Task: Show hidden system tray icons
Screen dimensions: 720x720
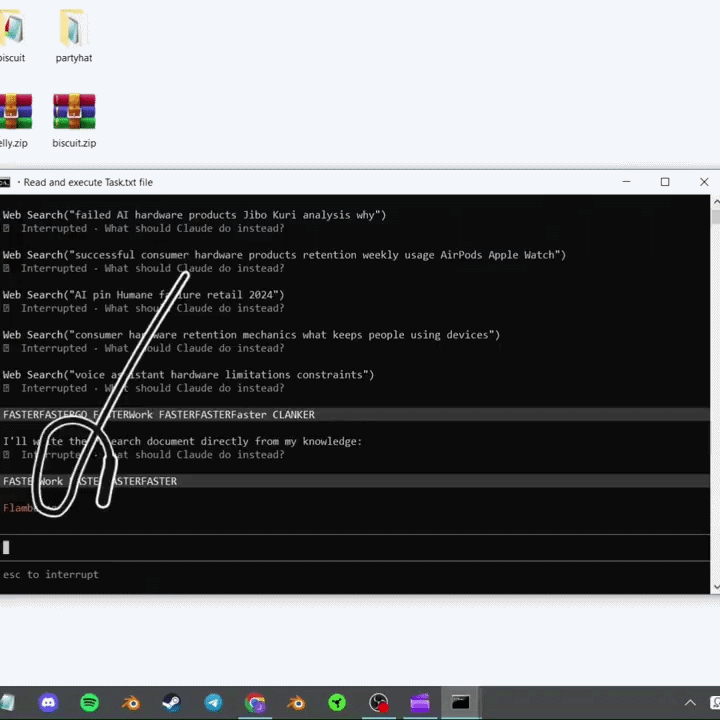Action: [690, 703]
